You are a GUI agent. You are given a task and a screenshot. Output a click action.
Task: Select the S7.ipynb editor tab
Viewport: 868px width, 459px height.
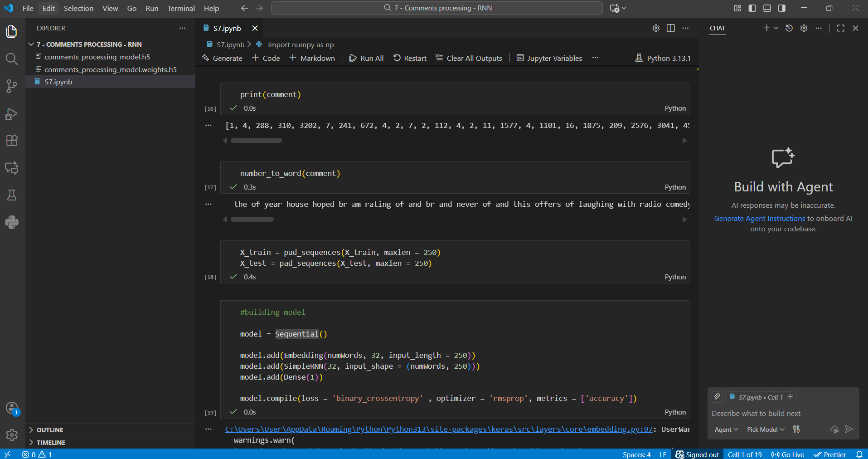[227, 28]
